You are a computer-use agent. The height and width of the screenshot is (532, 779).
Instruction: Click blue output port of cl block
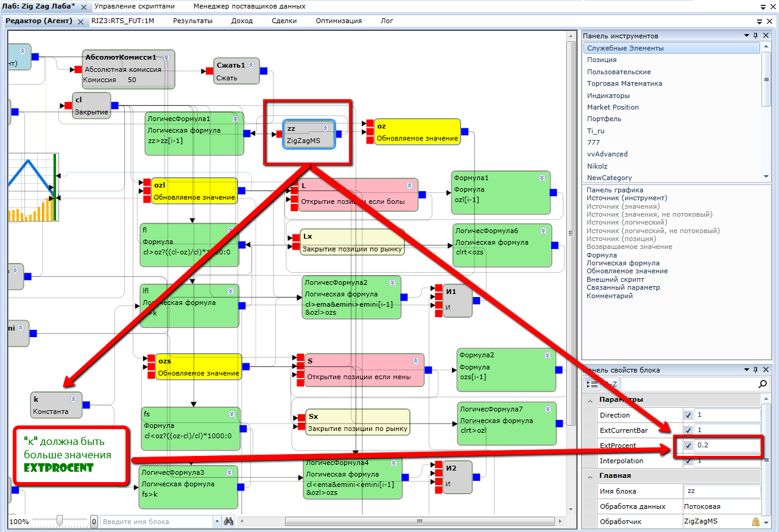click(115, 105)
